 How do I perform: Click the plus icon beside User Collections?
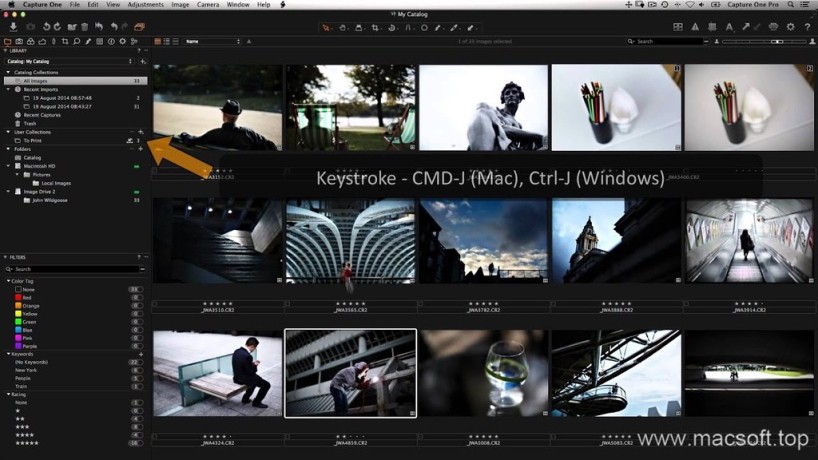(x=141, y=132)
